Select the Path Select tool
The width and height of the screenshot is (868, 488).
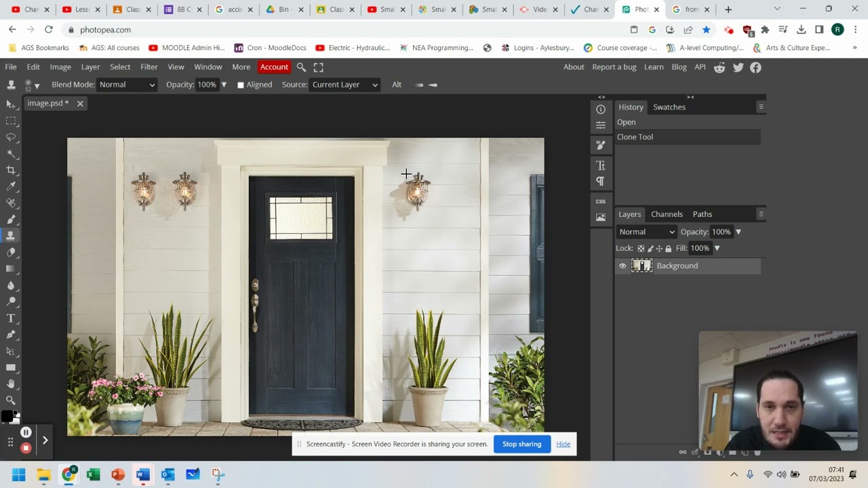tap(11, 351)
